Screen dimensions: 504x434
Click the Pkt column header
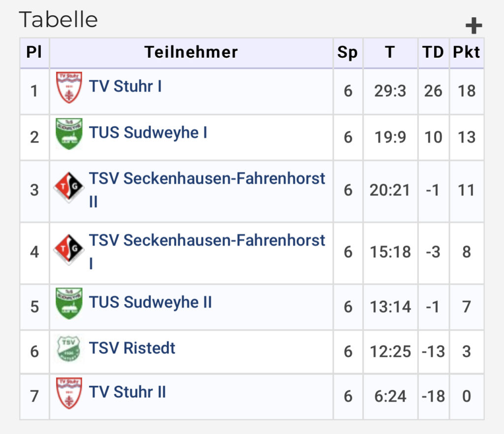467,52
